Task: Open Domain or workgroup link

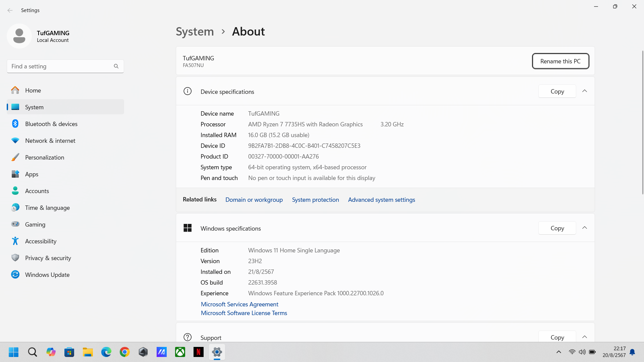Action: click(x=254, y=200)
